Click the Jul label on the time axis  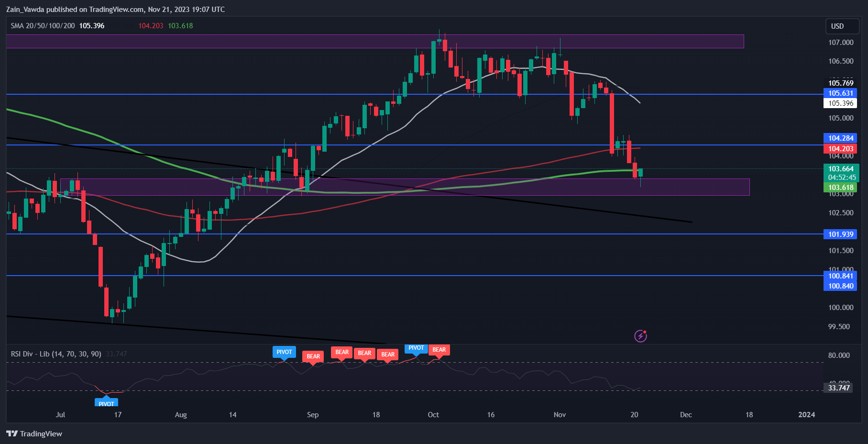pyautogui.click(x=60, y=415)
